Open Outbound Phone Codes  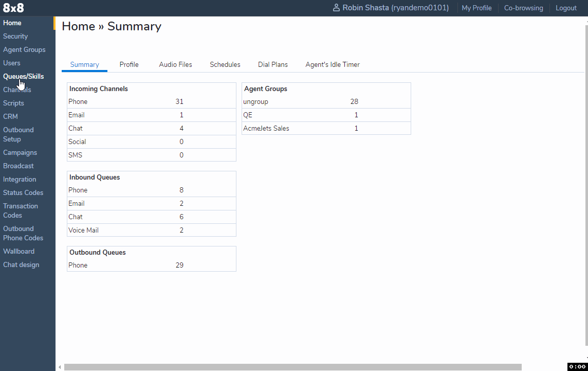click(23, 233)
